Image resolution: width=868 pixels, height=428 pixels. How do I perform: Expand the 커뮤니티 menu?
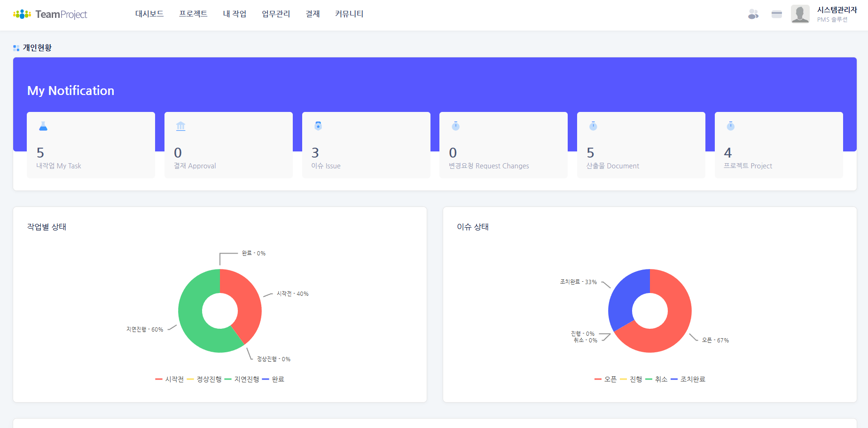point(349,14)
